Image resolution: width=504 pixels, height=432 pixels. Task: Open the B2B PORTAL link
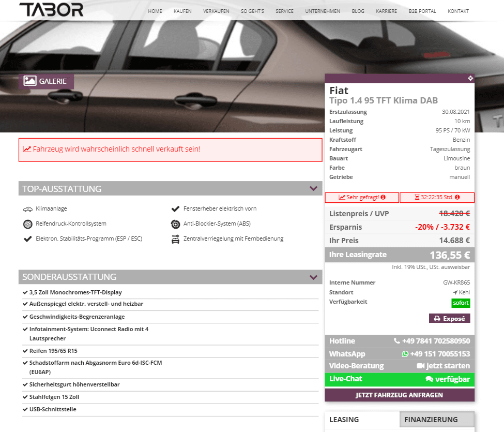pos(422,11)
